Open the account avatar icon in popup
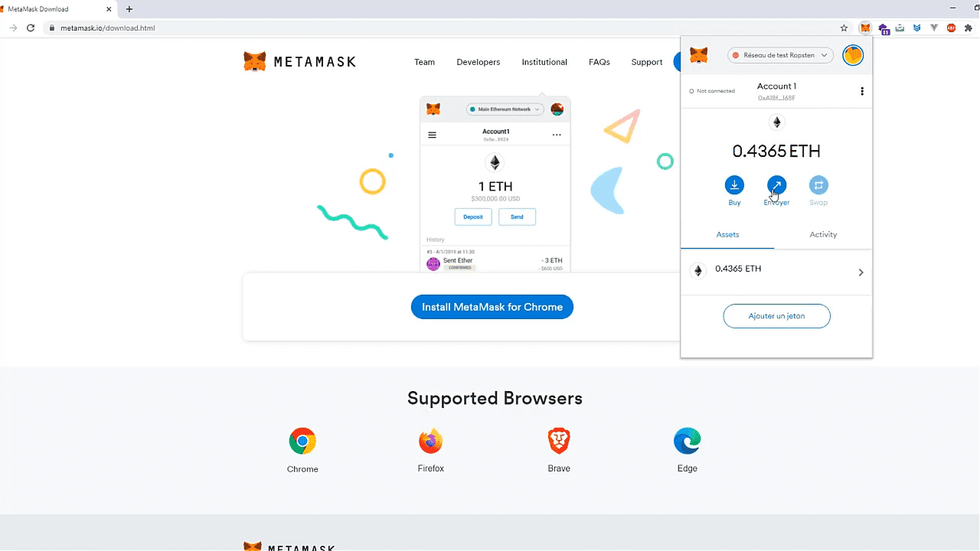The image size is (980, 551). pos(852,55)
